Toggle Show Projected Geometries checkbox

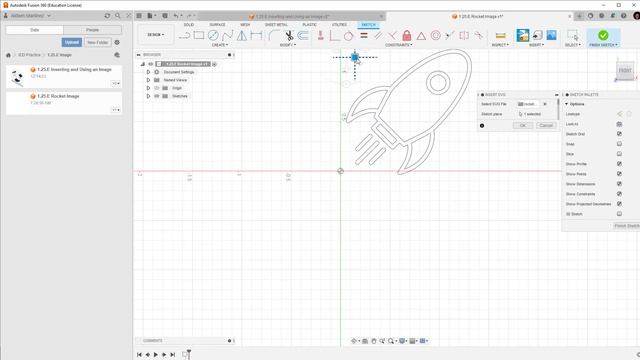[x=619, y=204]
